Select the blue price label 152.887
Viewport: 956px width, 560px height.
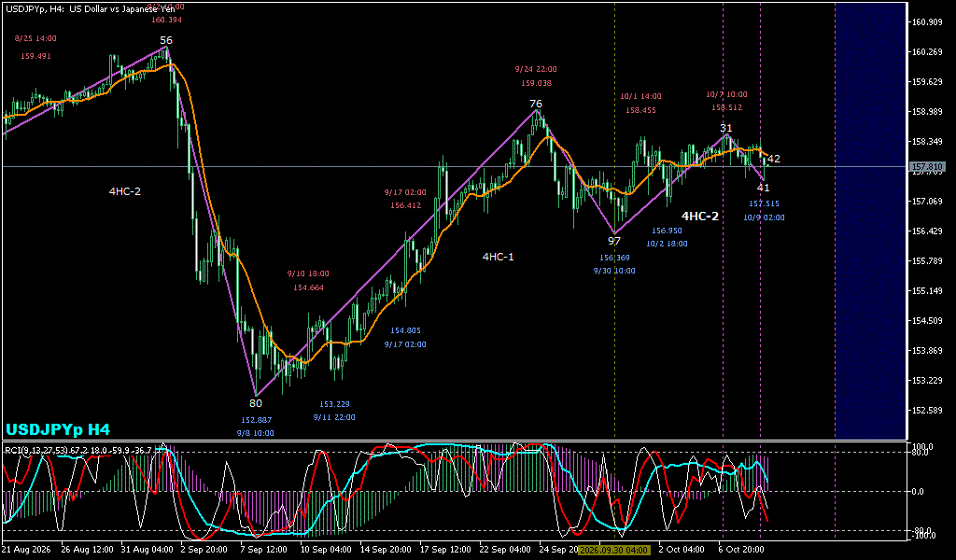click(x=256, y=420)
